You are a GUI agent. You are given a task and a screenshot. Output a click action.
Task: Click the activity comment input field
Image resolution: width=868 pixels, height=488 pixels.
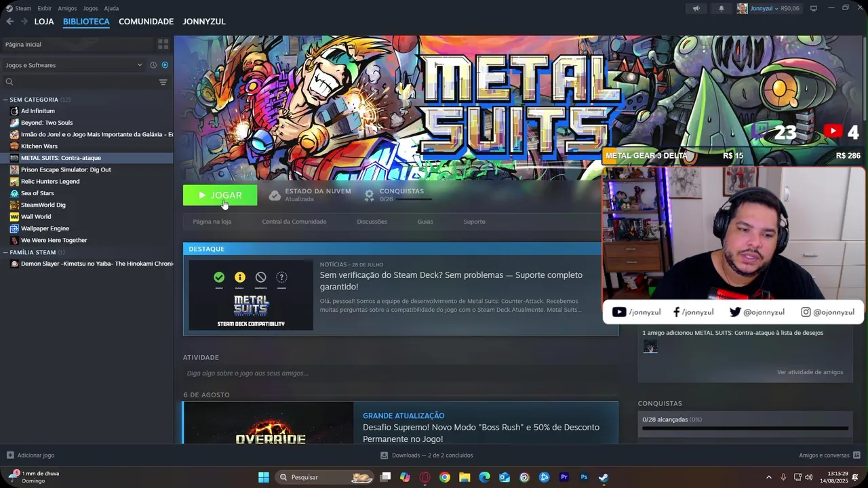pos(400,373)
